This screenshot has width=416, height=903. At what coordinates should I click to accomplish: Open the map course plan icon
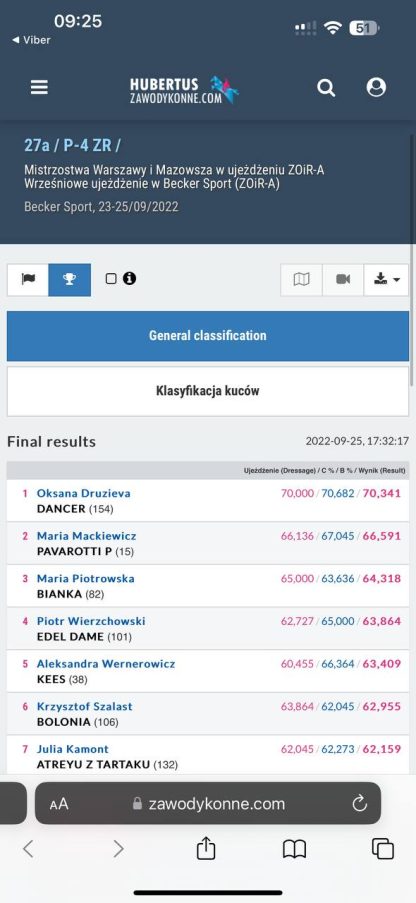301,279
